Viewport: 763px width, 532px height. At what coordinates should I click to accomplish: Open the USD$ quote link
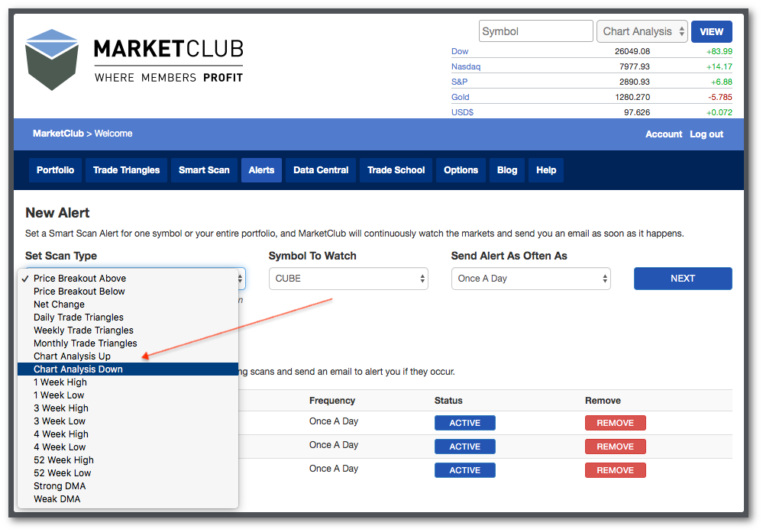click(x=462, y=112)
